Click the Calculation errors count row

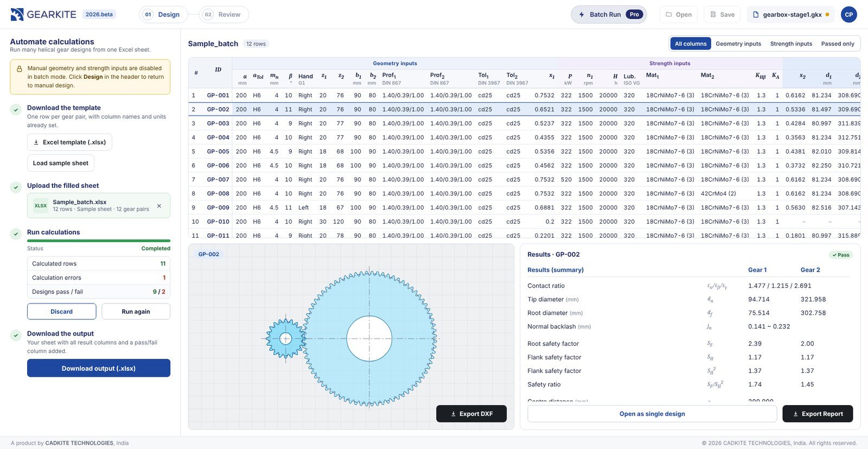[99, 277]
